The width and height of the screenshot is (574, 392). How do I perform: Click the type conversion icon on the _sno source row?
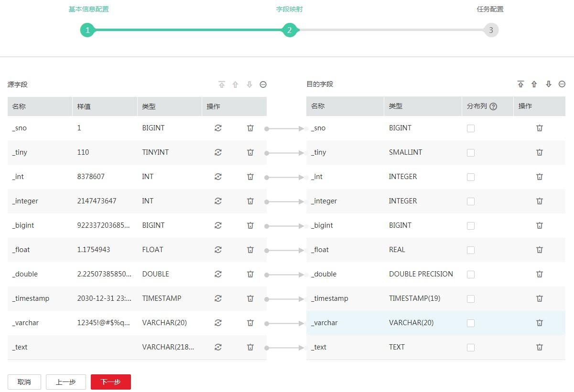point(218,128)
